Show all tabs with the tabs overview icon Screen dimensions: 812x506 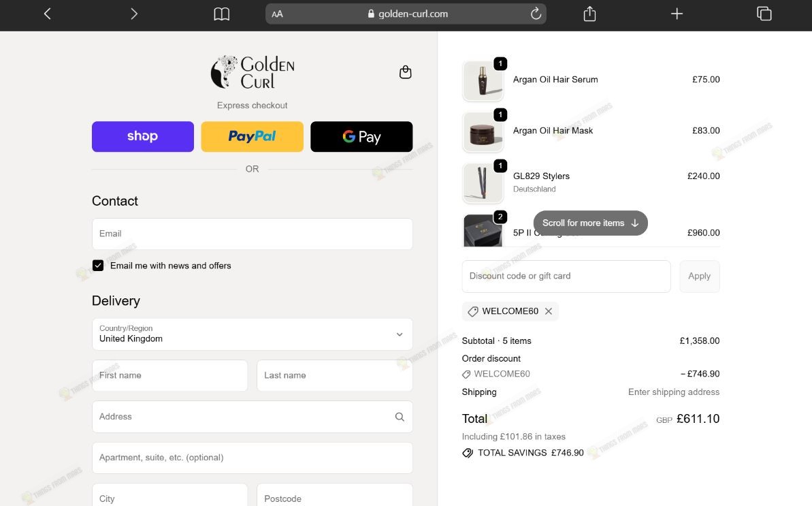pyautogui.click(x=764, y=14)
